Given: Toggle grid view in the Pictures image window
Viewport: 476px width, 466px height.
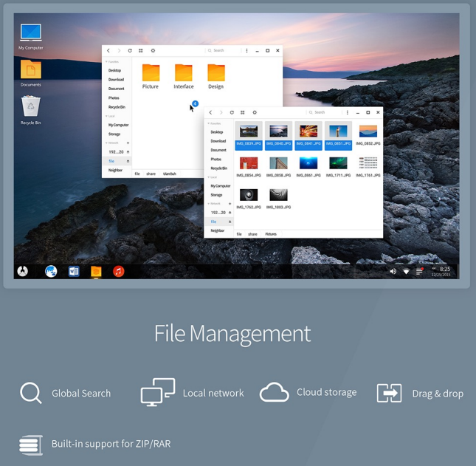Looking at the screenshot, I should coord(243,112).
